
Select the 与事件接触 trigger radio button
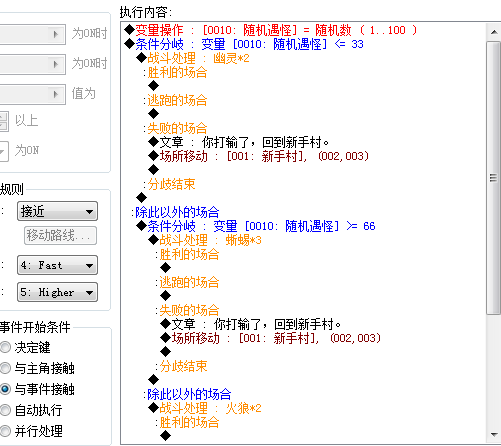(5, 389)
